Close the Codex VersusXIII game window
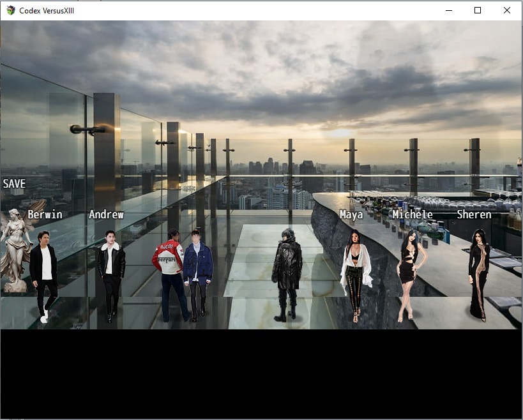 pos(507,10)
